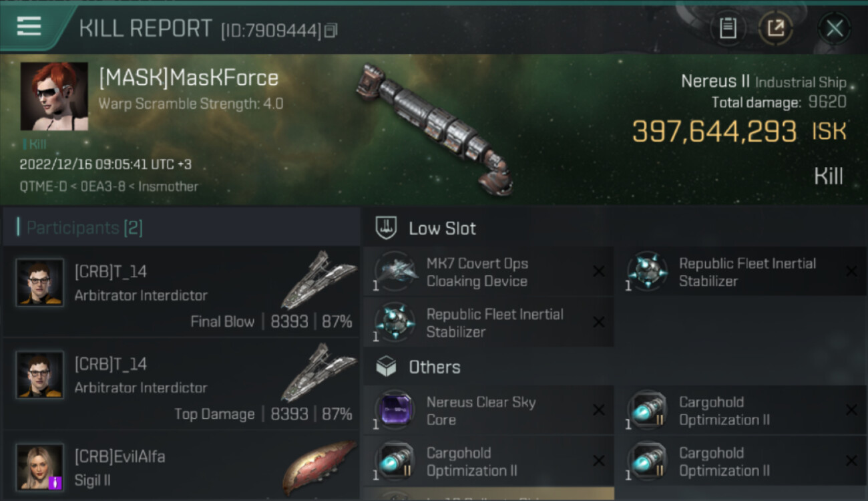Tap X beside MK7 Covert Ops Cloaking Device
Image resolution: width=868 pixels, height=501 pixels.
[x=599, y=271]
